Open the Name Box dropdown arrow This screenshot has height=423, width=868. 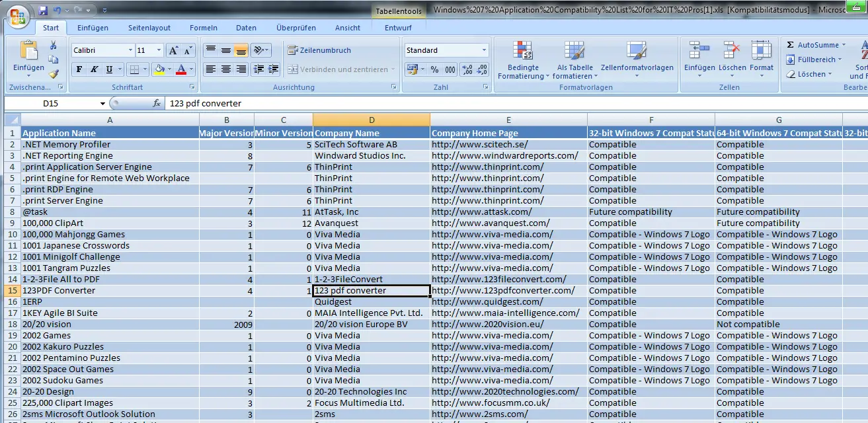[102, 104]
